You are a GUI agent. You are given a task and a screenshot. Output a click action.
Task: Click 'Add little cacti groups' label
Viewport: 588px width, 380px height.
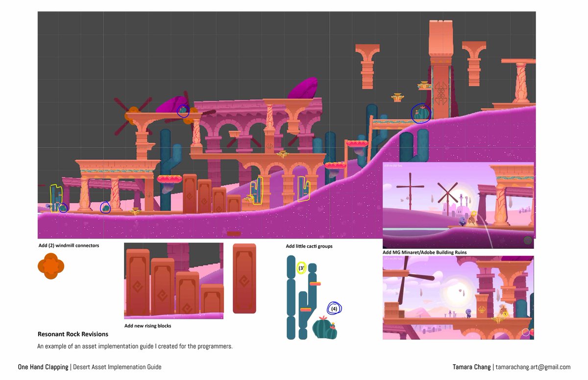tap(309, 246)
